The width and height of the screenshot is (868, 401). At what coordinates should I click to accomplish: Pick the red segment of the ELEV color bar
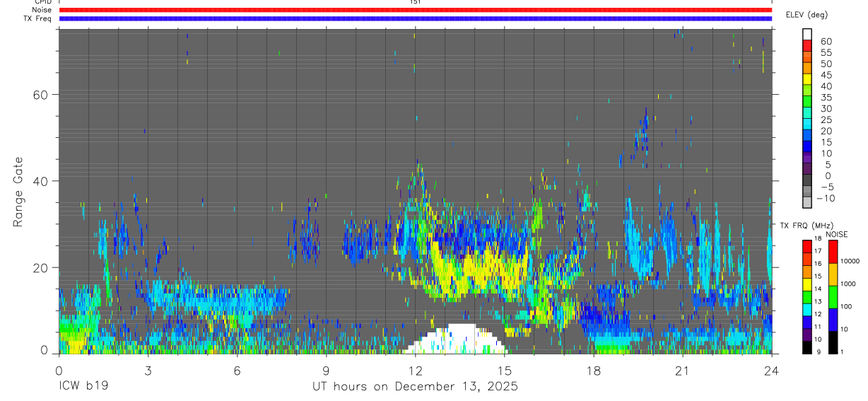tap(807, 47)
